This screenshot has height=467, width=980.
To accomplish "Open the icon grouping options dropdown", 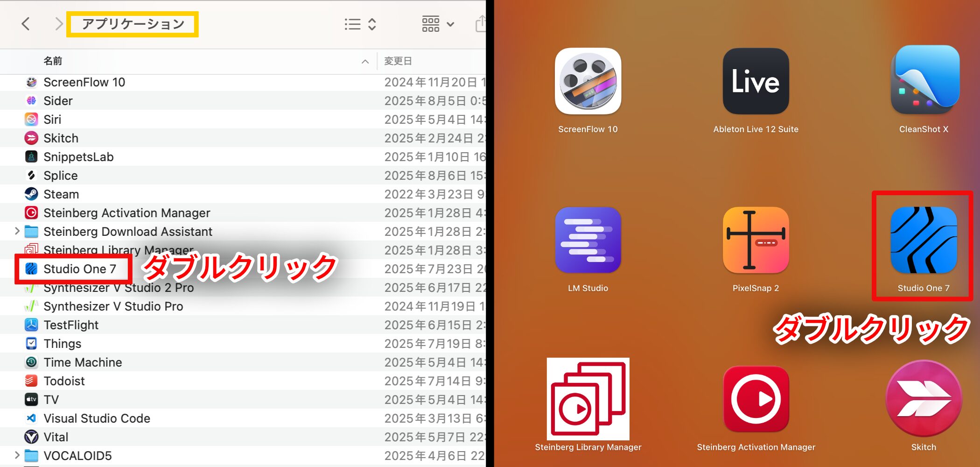I will 438,24.
